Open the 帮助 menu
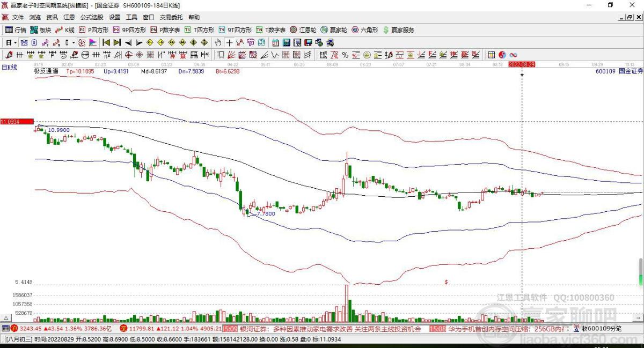Viewport: 644px width, 348px height. [194, 17]
